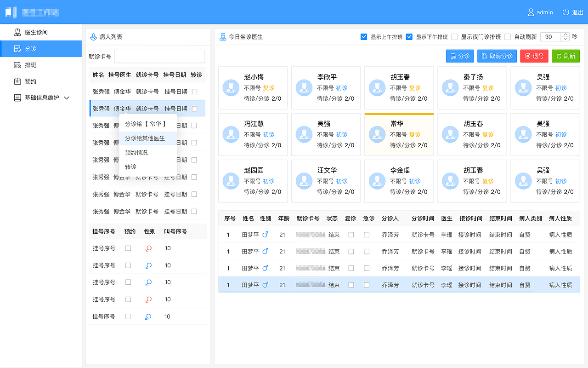Screen dimensions: 588x368
Task: Click 挂号医生 column header in patient list
Action: 120,75
